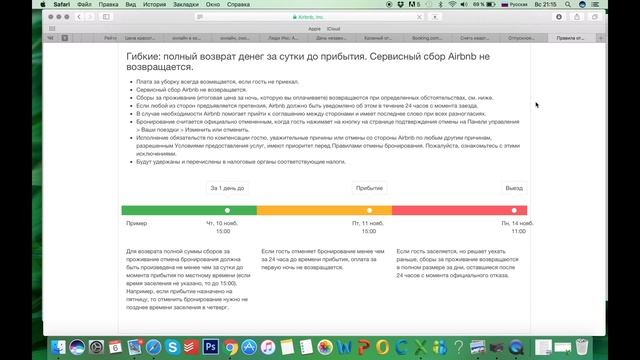The height and width of the screenshot is (360, 640).
Task: Open Safari compass icon in dock
Action: tap(153, 347)
